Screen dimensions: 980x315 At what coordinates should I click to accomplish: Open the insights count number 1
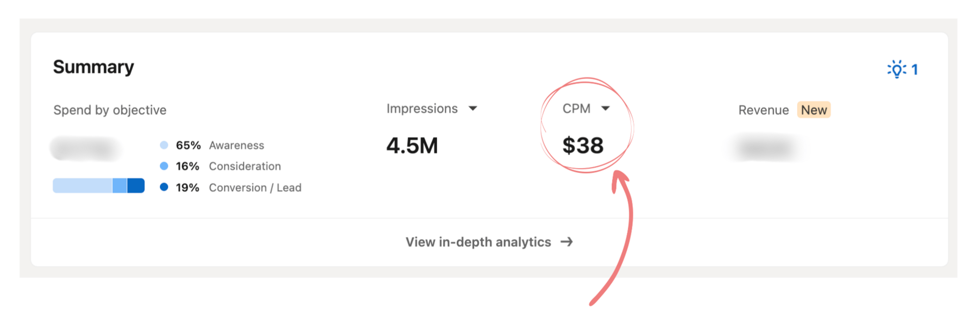(x=915, y=70)
